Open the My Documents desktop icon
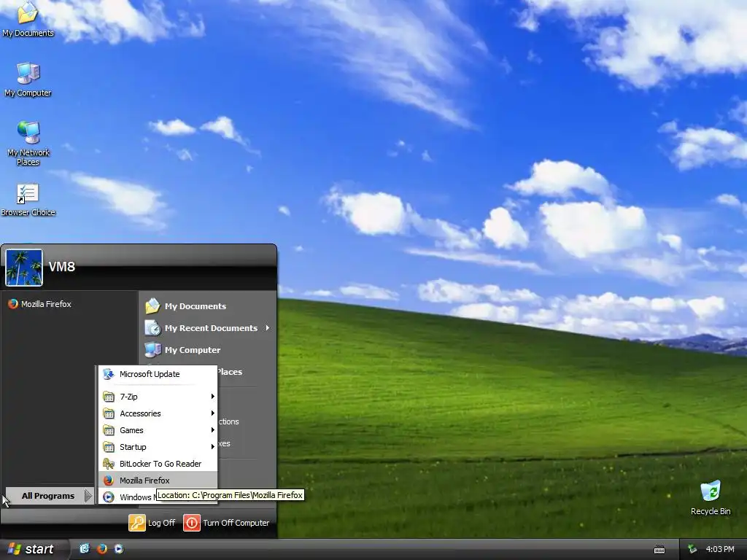The height and width of the screenshot is (560, 747). pos(28,19)
